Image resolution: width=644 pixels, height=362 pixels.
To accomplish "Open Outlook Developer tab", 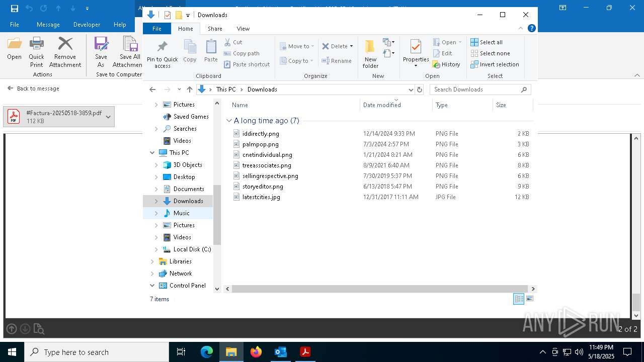I will [87, 25].
